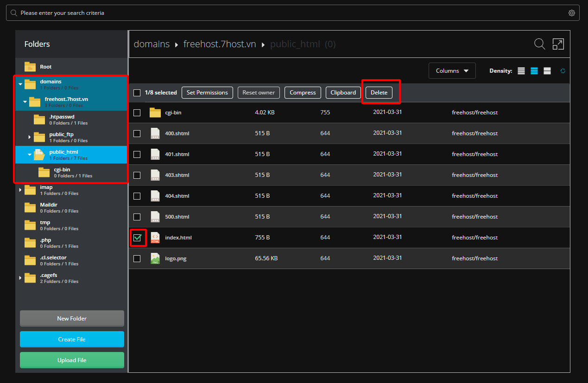Expand the .cagefs folder

click(x=20, y=278)
